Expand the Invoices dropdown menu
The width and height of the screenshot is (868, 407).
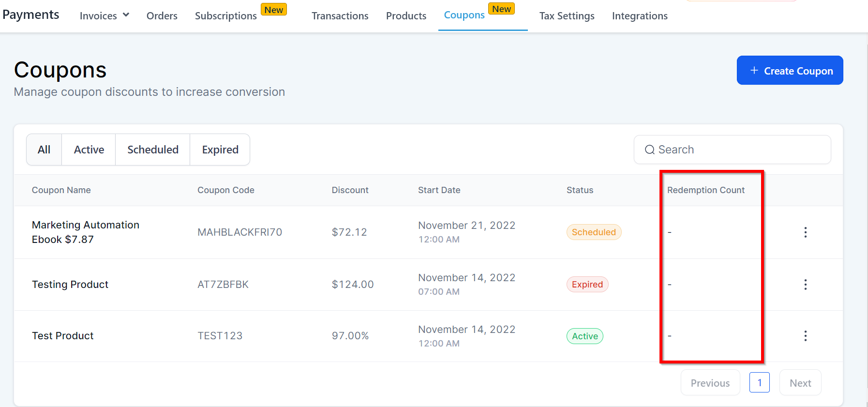(x=105, y=16)
